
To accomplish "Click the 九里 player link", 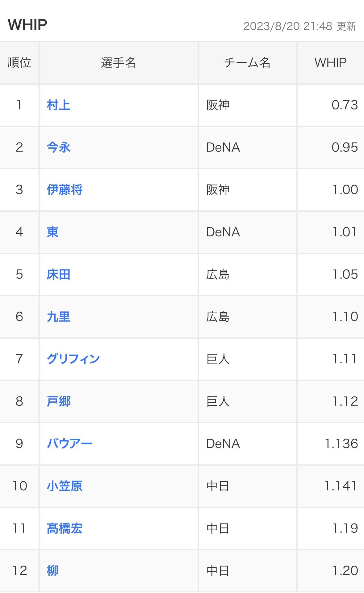I will point(59,317).
